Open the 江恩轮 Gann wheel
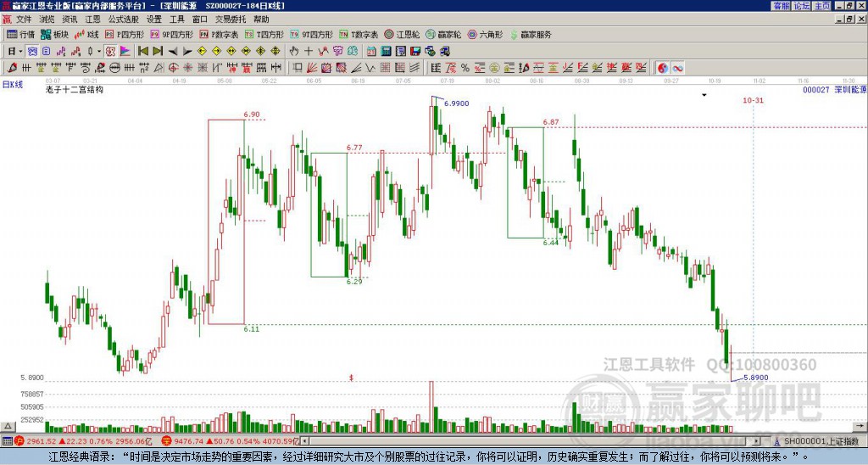Viewport: 868px width, 465px height. 402,34
